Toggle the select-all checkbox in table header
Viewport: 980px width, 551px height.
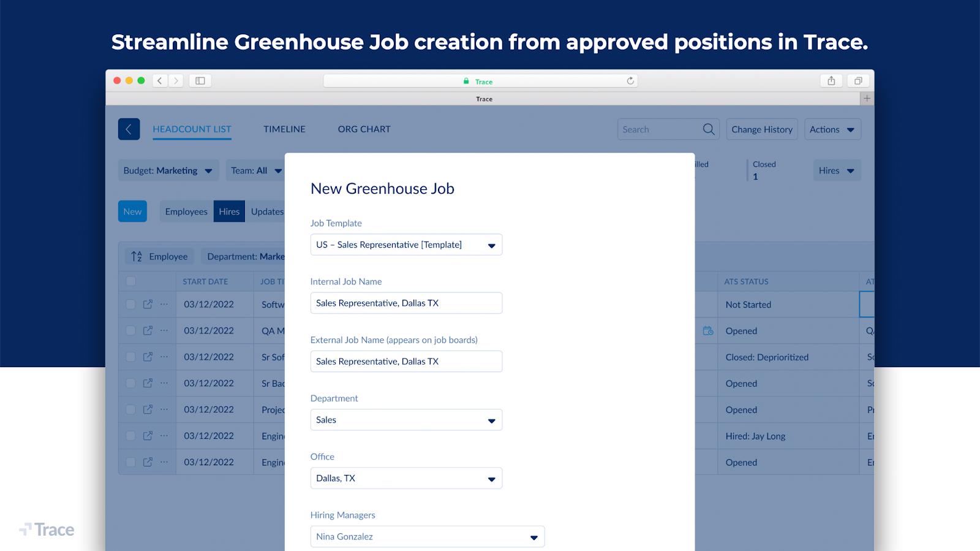[x=130, y=281]
